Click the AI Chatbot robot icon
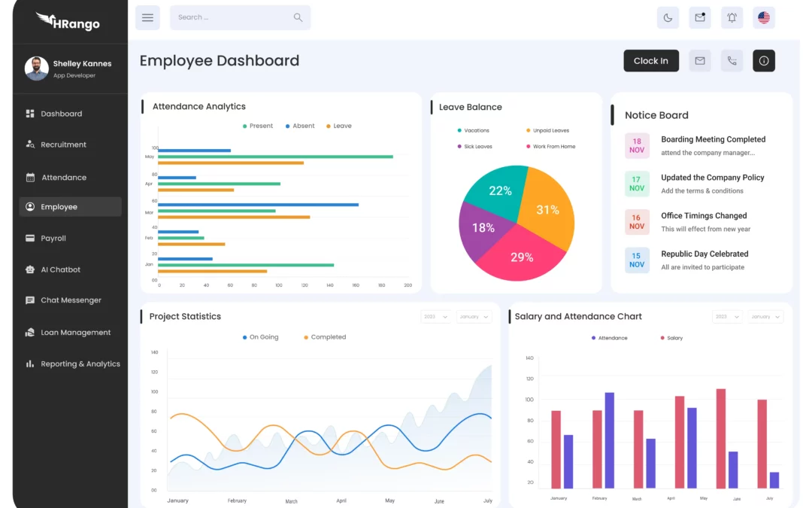 point(30,269)
